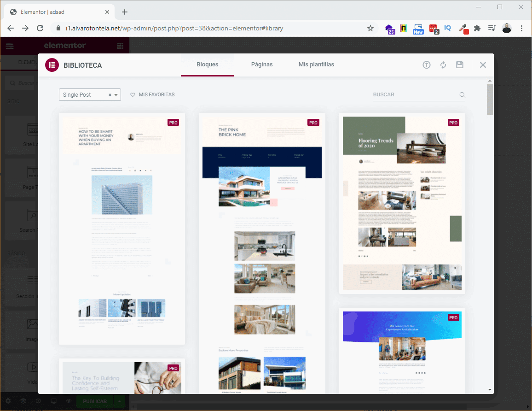Screen dimensions: 532x411
Task: Click the PUBLICAR button
Action: [x=94, y=401]
